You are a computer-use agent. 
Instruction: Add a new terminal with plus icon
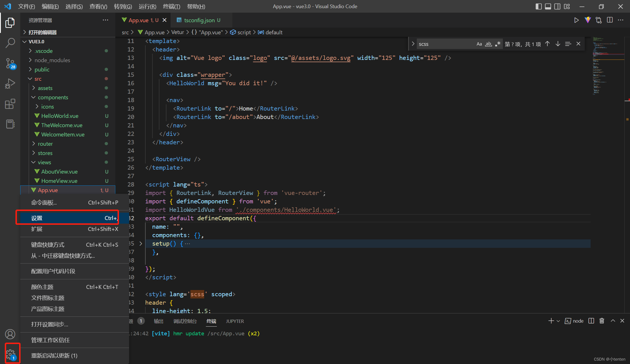(x=551, y=321)
